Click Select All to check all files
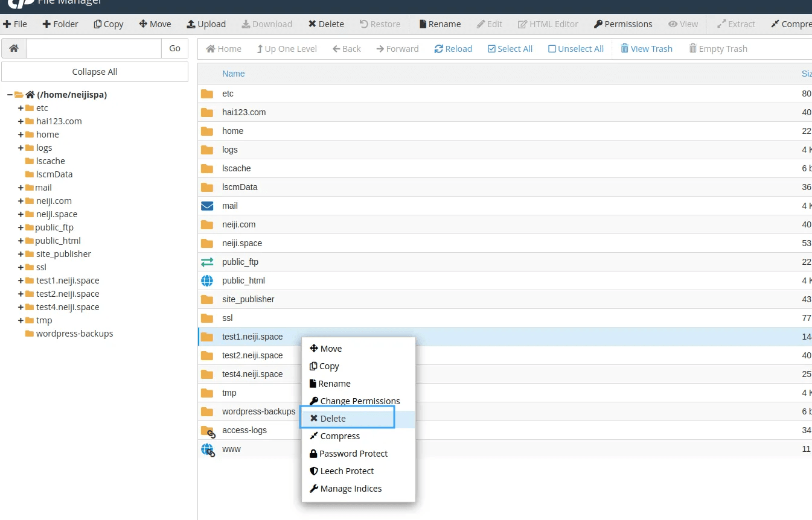The height and width of the screenshot is (520, 812). [510, 48]
